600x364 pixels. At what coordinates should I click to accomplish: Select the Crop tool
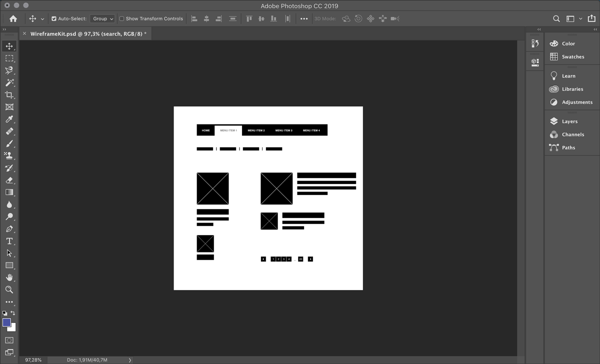(x=9, y=95)
